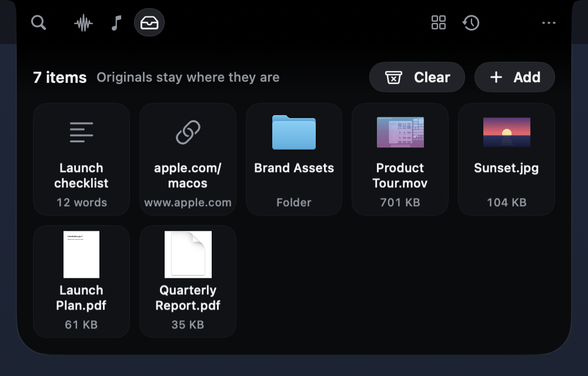Select the Launch checklist text card
The height and width of the screenshot is (376, 588).
pyautogui.click(x=81, y=159)
